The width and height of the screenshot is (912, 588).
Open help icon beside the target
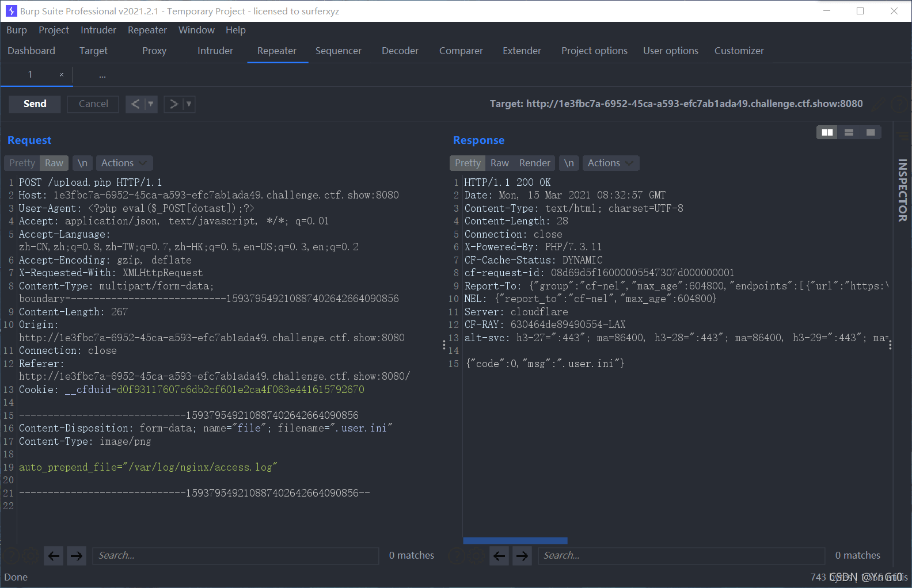[898, 104]
